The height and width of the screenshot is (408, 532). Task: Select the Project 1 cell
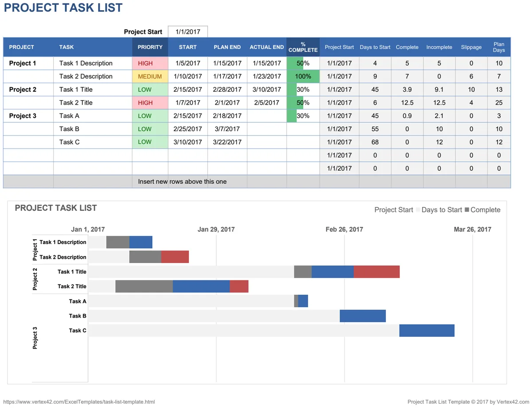tap(28, 63)
